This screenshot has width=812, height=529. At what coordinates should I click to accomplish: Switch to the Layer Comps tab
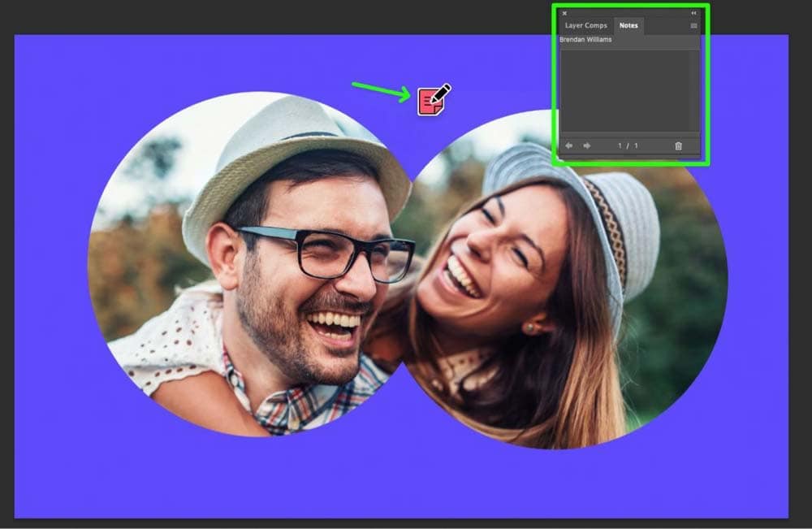coord(585,25)
